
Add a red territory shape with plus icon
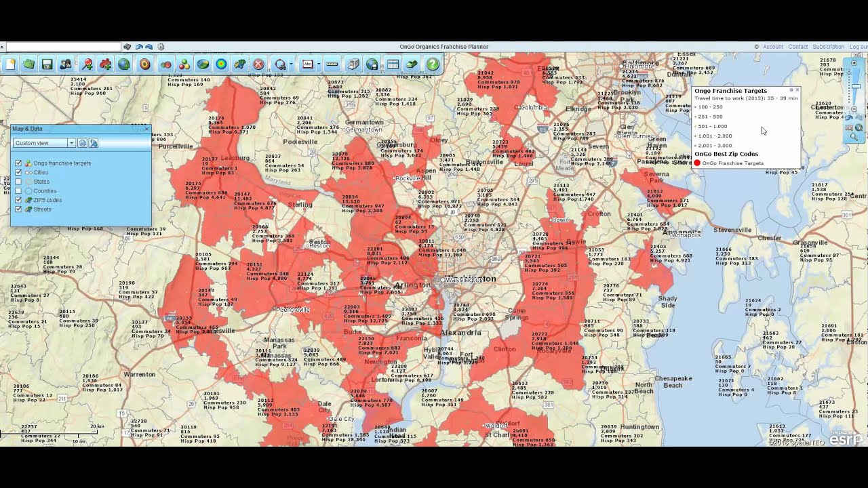coord(105,64)
